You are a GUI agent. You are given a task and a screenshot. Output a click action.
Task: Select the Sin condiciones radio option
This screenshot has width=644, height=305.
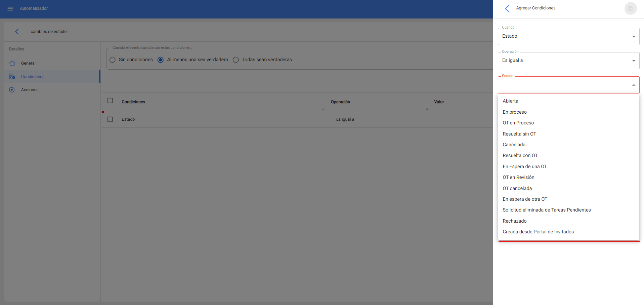coord(113,60)
